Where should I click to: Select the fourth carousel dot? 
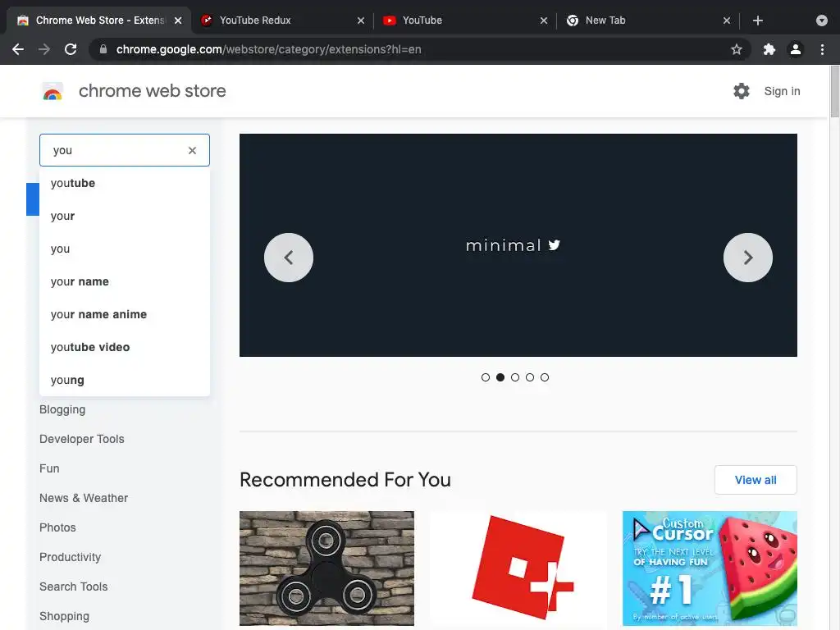(x=530, y=377)
